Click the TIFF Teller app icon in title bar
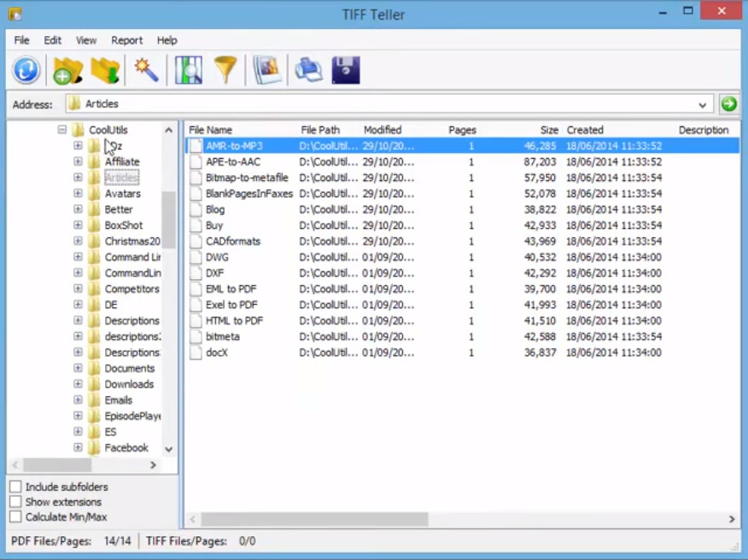Screen dimensions: 748x560 (x=15, y=14)
